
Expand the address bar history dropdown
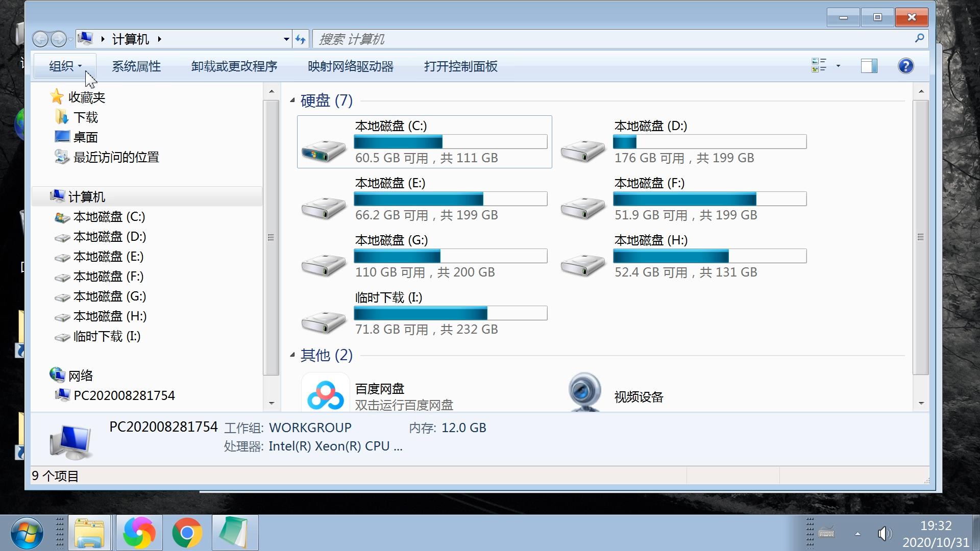(x=286, y=39)
